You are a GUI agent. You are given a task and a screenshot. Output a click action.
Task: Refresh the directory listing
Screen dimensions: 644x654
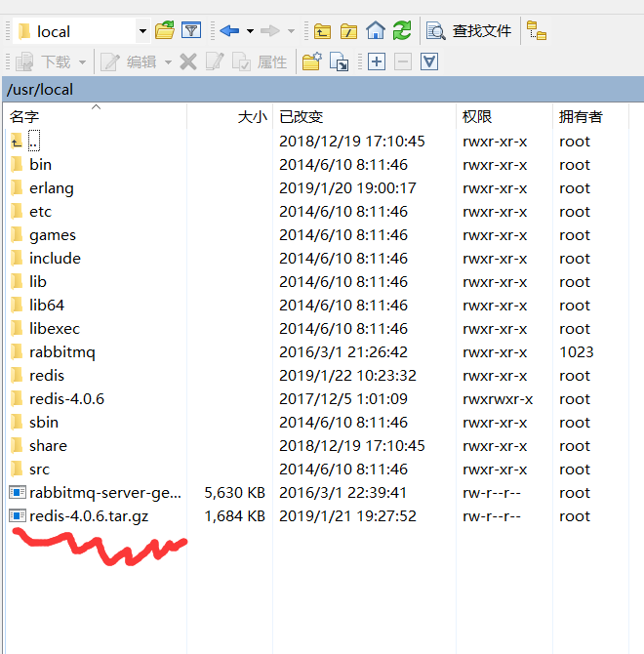pyautogui.click(x=402, y=31)
